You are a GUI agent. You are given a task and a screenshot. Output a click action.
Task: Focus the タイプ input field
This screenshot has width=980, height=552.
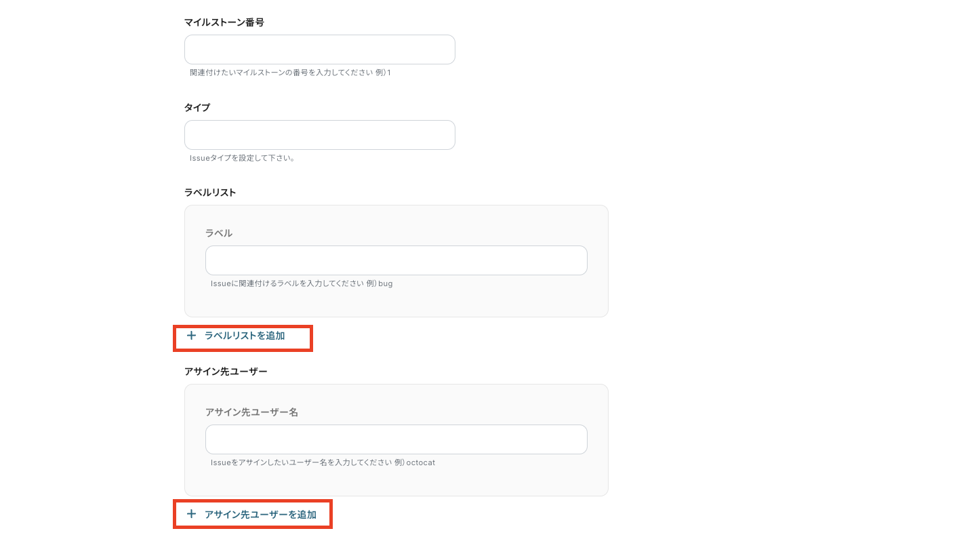320,135
